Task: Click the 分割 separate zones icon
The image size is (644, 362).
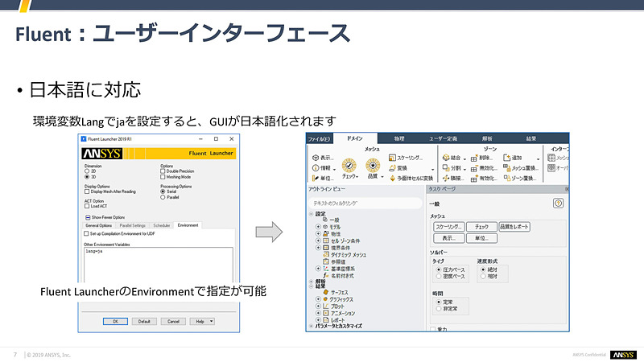Action: (446, 168)
